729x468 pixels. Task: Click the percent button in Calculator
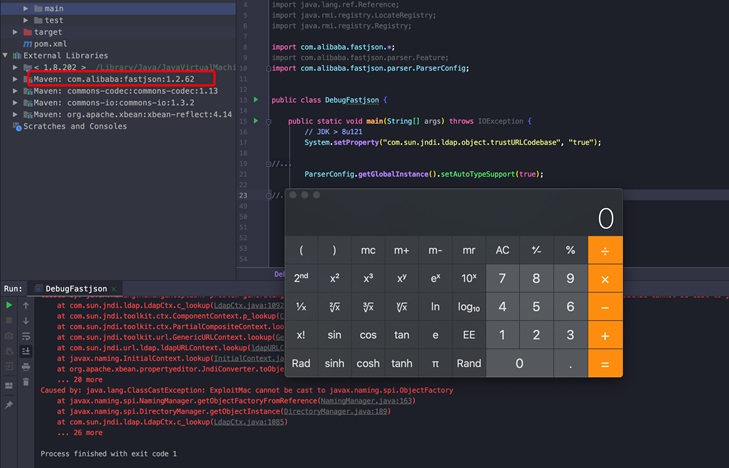point(570,250)
